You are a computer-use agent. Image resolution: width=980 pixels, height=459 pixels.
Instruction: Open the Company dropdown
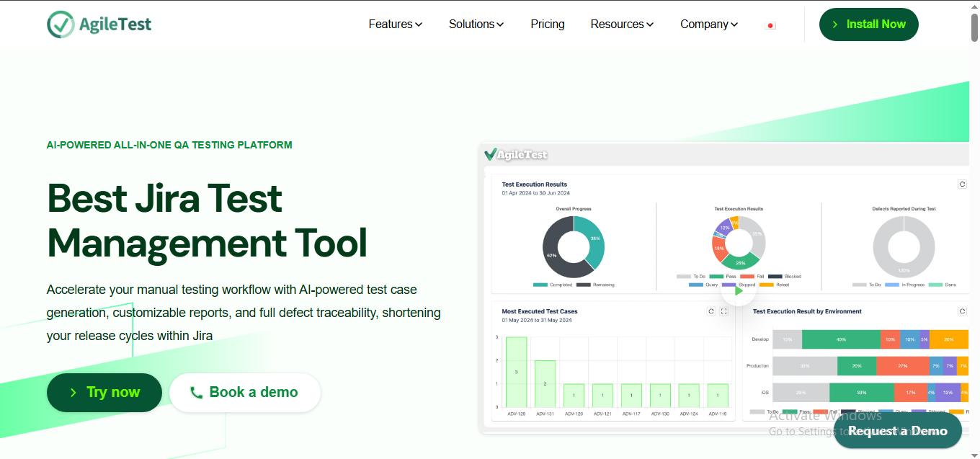[x=708, y=24]
